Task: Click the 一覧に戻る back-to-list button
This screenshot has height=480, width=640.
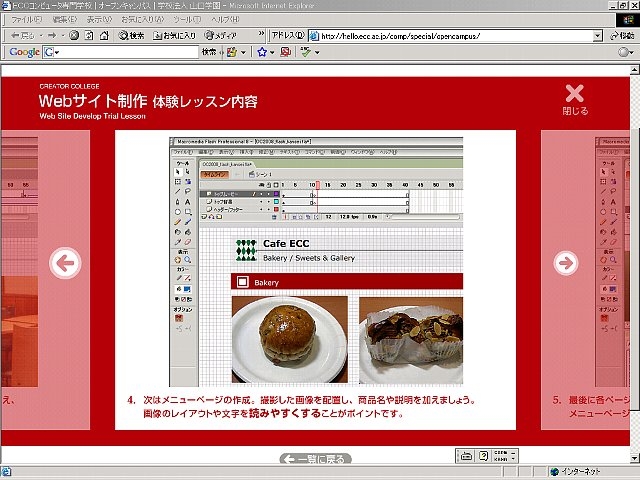Action: pos(315,458)
